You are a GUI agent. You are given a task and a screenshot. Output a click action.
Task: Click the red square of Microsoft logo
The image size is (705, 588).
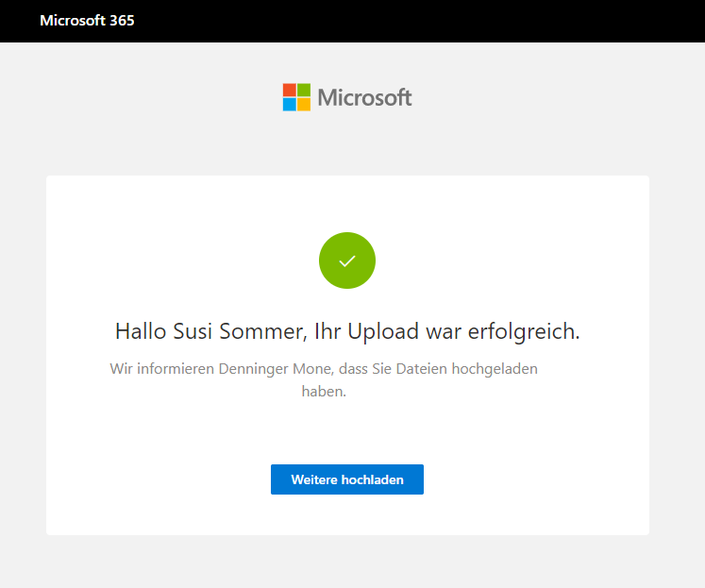point(290,90)
